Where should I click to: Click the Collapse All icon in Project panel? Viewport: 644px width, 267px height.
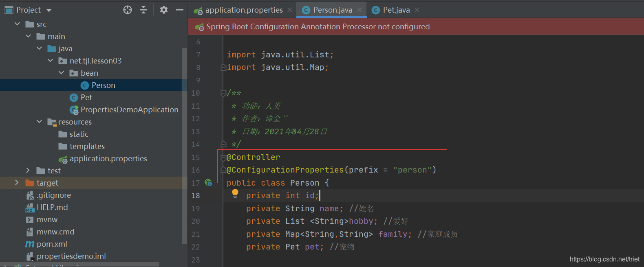point(143,10)
